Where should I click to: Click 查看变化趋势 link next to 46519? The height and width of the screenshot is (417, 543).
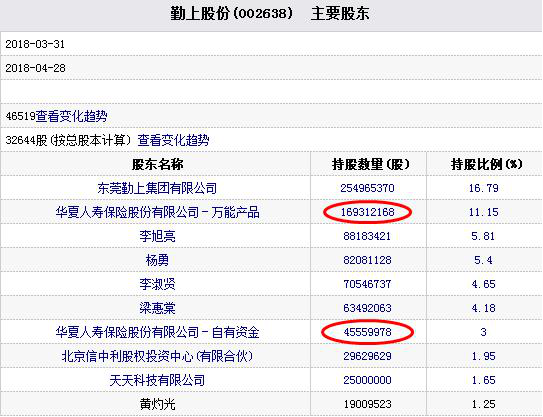coord(71,116)
